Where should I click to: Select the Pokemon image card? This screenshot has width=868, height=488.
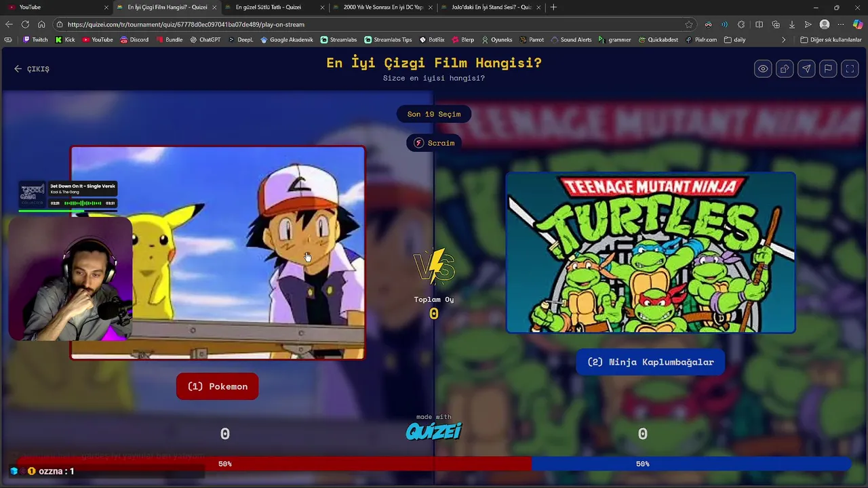[x=218, y=252]
